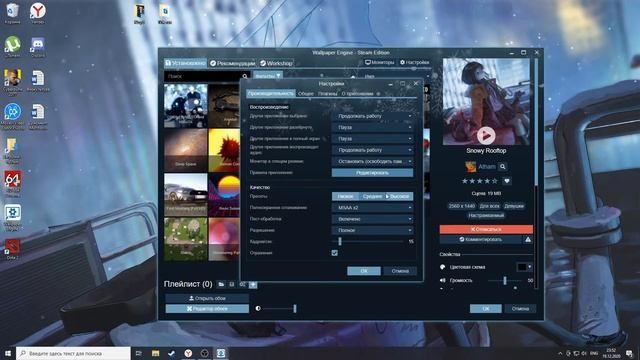Open the first playback dropdown set to Продолжать работу
Screen dimensions: 640x360
click(372, 116)
